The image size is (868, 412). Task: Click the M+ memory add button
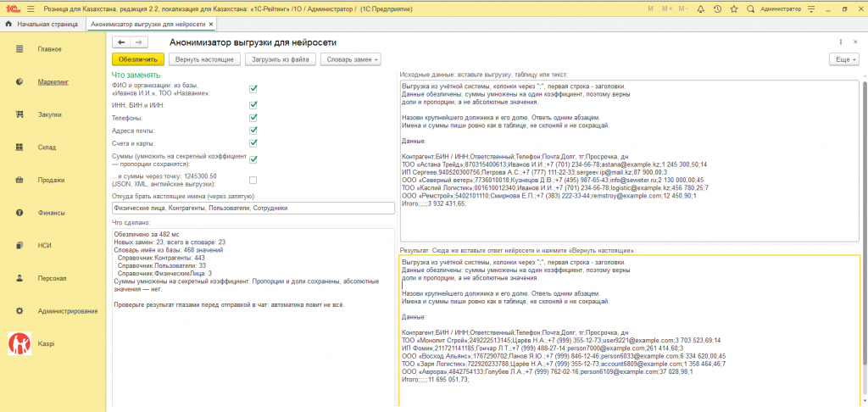tap(667, 8)
